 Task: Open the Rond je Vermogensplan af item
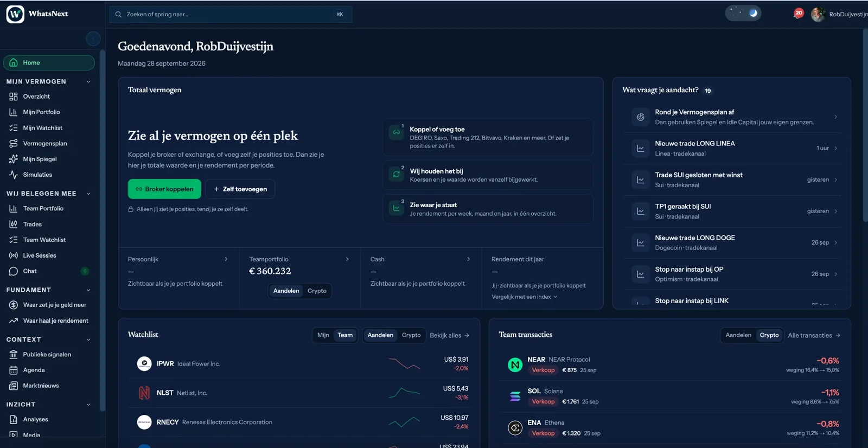(732, 117)
